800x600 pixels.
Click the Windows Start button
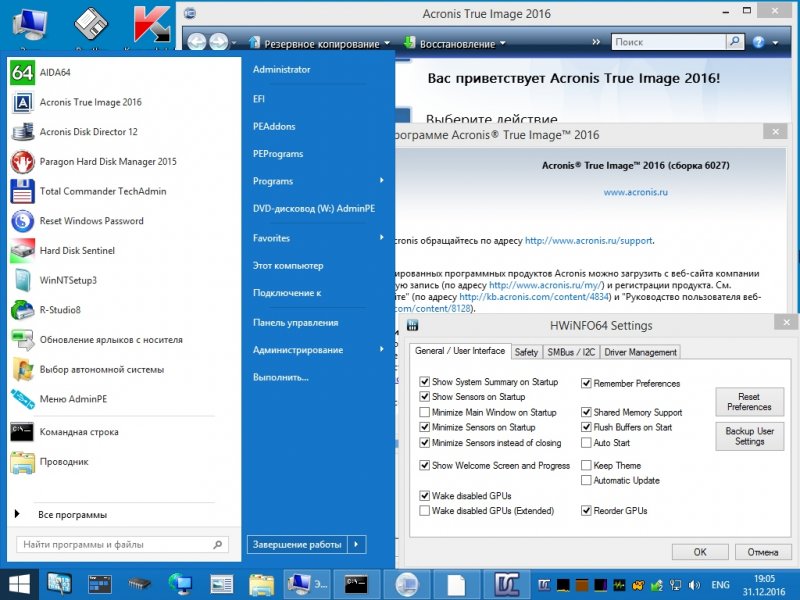(19, 584)
